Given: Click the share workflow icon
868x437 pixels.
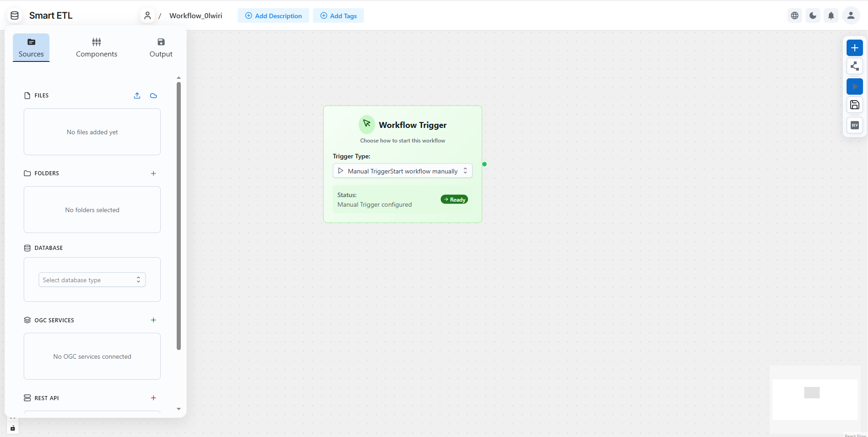Looking at the screenshot, I should tap(855, 66).
